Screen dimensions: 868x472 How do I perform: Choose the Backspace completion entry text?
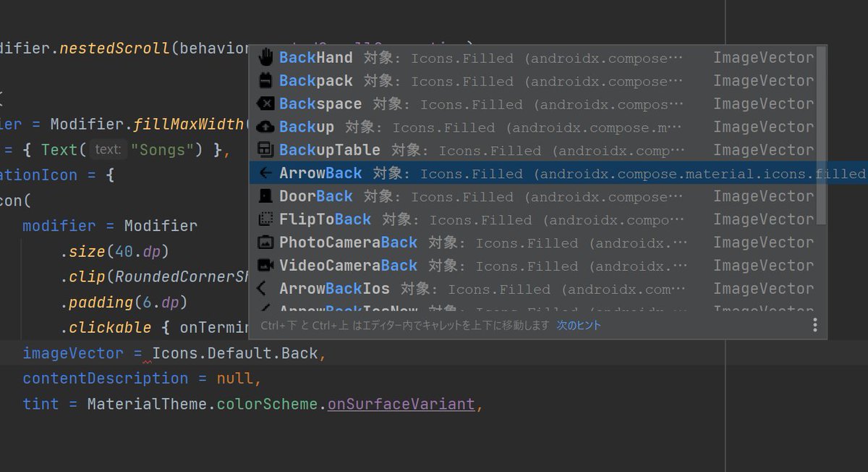point(320,104)
